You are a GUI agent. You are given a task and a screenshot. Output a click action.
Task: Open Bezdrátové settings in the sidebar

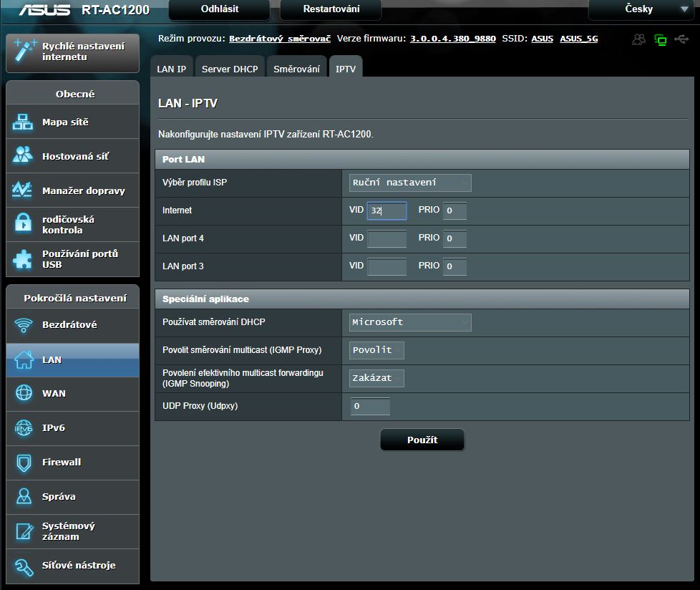73,324
